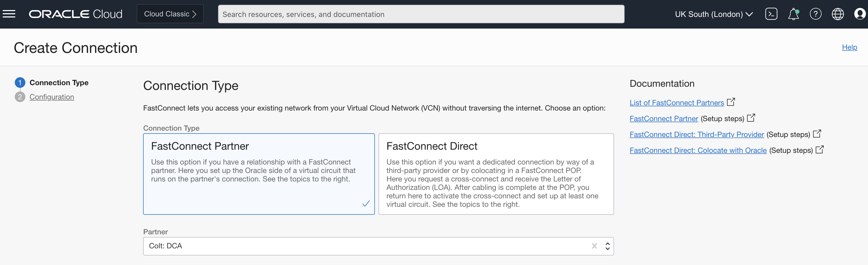Open the notifications bell

pyautogui.click(x=794, y=14)
